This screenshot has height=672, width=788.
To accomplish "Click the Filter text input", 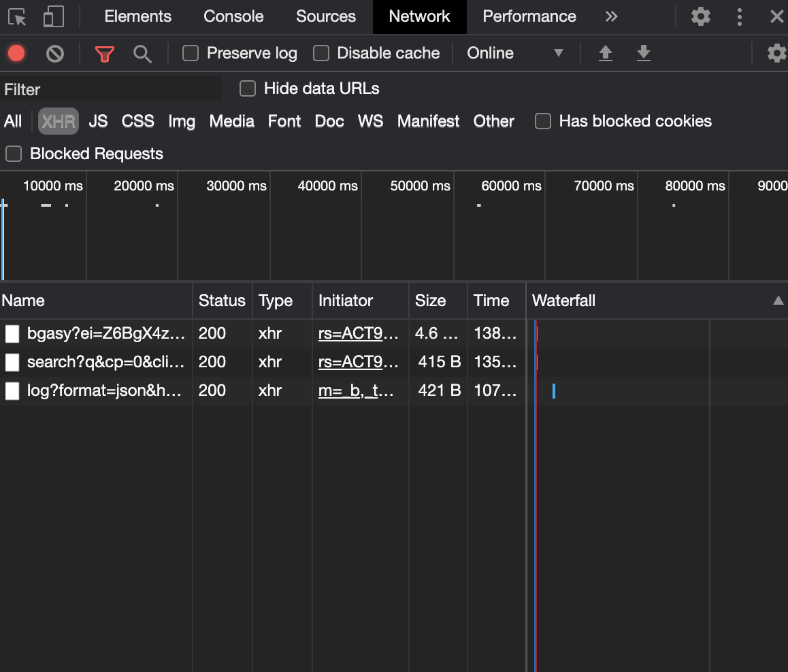I will (110, 89).
